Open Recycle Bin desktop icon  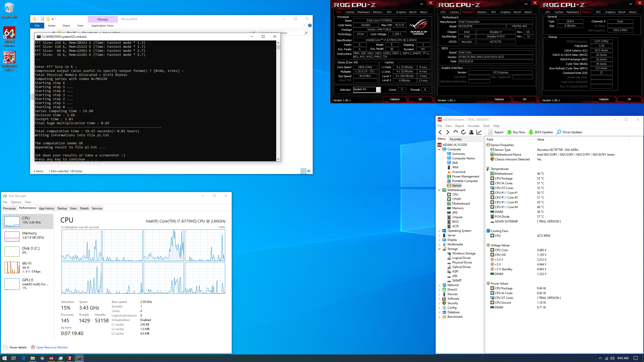9,10
